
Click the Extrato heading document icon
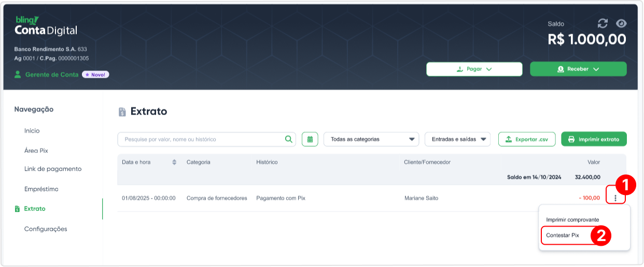pyautogui.click(x=122, y=111)
